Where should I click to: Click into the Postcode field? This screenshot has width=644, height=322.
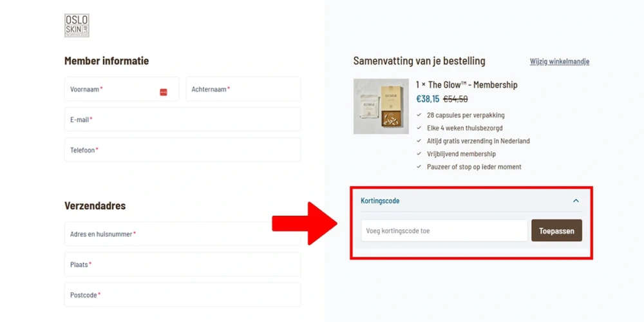point(183,294)
